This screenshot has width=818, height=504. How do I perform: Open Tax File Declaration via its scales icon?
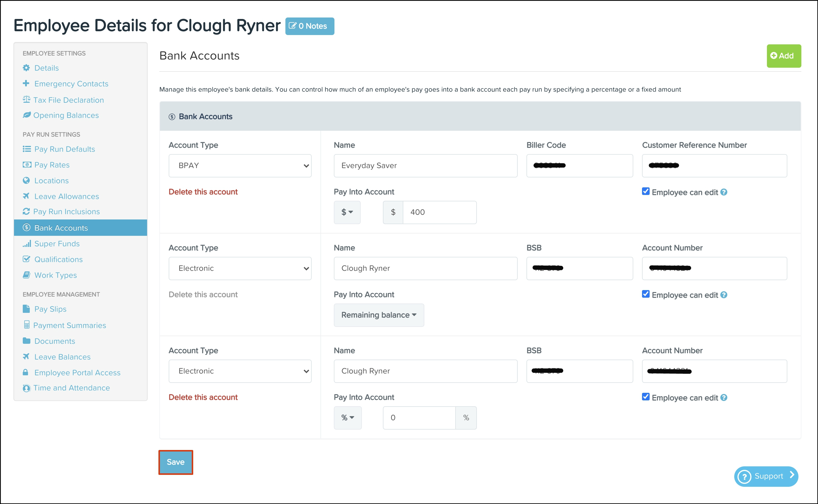(26, 100)
